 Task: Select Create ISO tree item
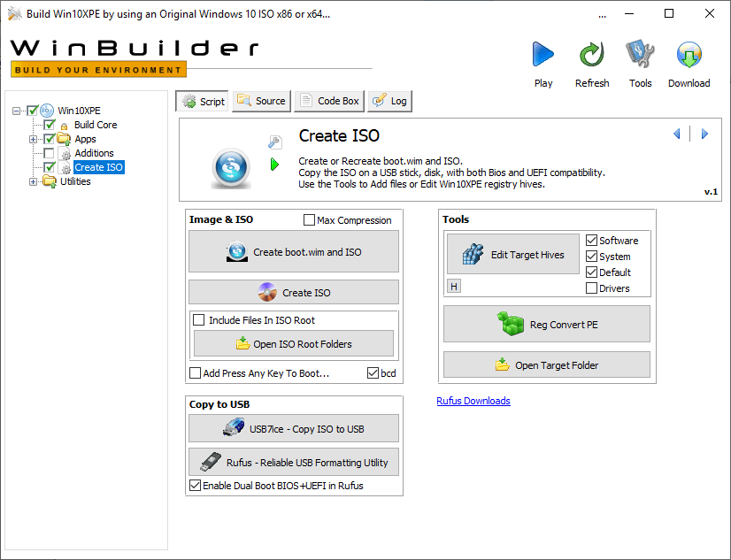(99, 167)
